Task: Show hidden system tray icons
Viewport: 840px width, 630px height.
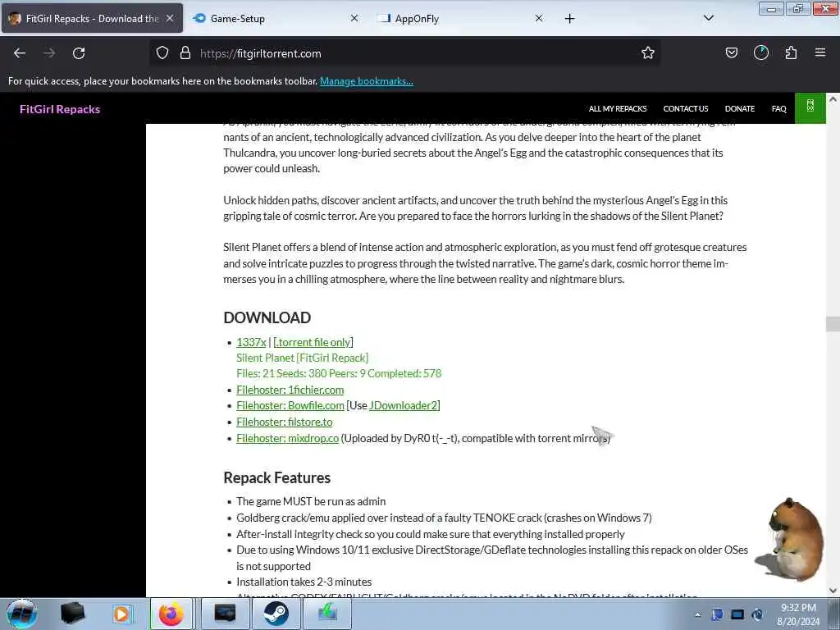Action: pos(697,614)
